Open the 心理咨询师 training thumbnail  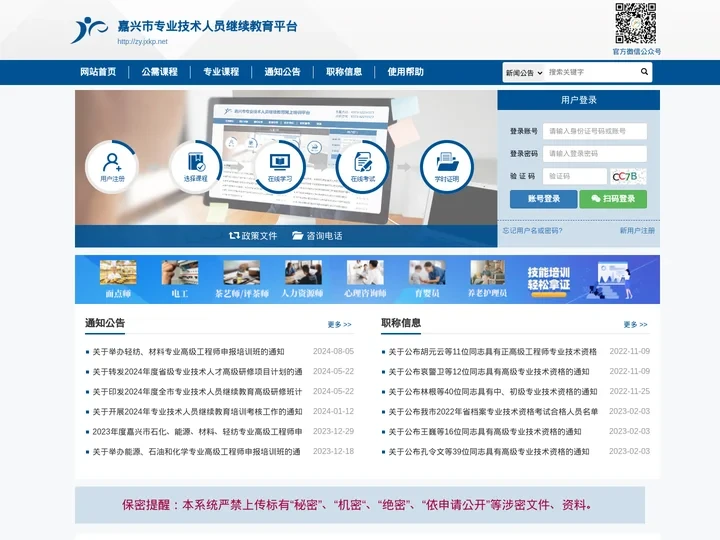(365, 272)
